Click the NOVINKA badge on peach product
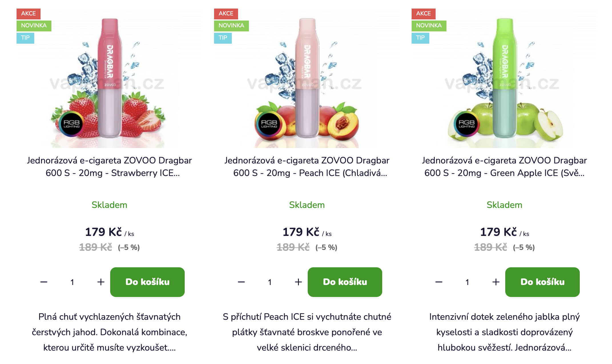Viewport: 612px width, 364px height. coord(231,26)
